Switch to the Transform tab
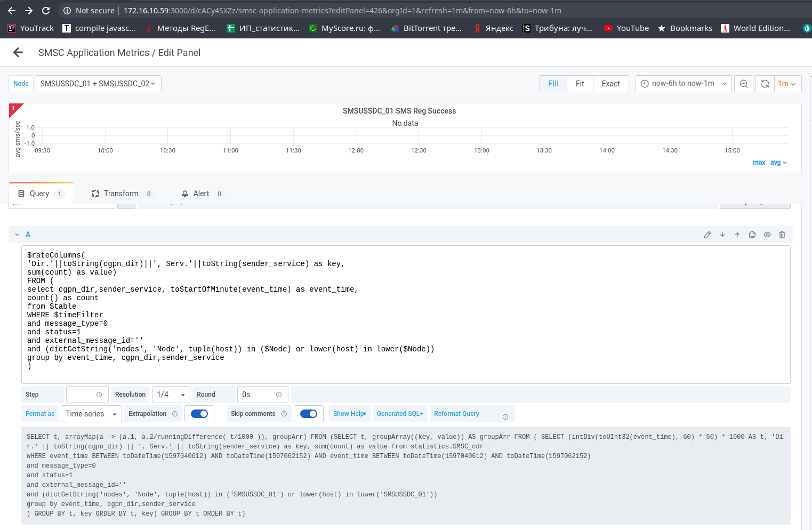This screenshot has width=812, height=530. coord(120,194)
